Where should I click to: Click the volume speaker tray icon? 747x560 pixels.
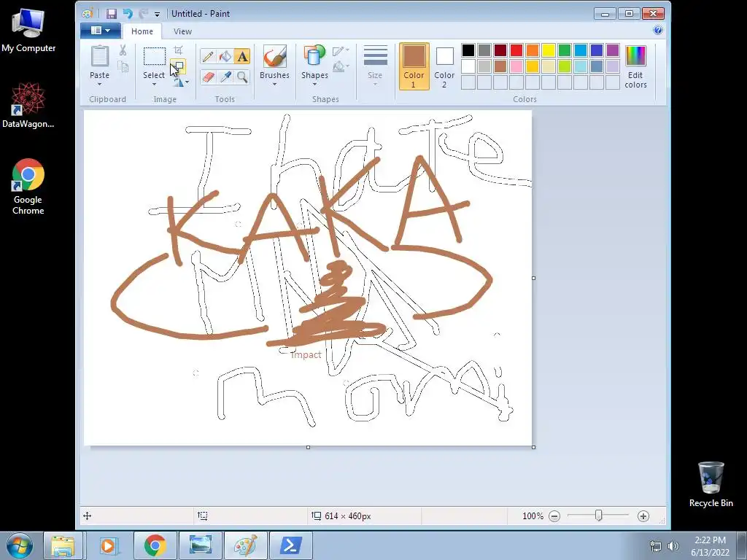[673, 546]
